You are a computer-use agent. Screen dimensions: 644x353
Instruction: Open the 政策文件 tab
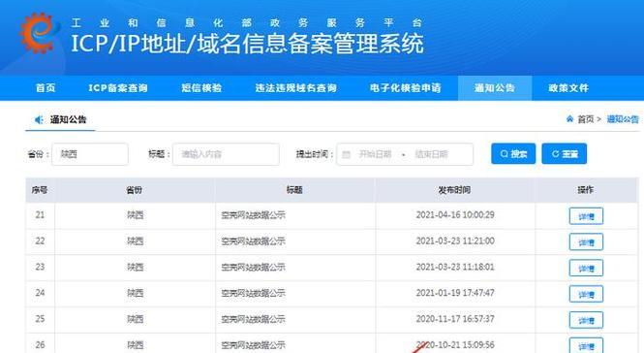(x=568, y=87)
